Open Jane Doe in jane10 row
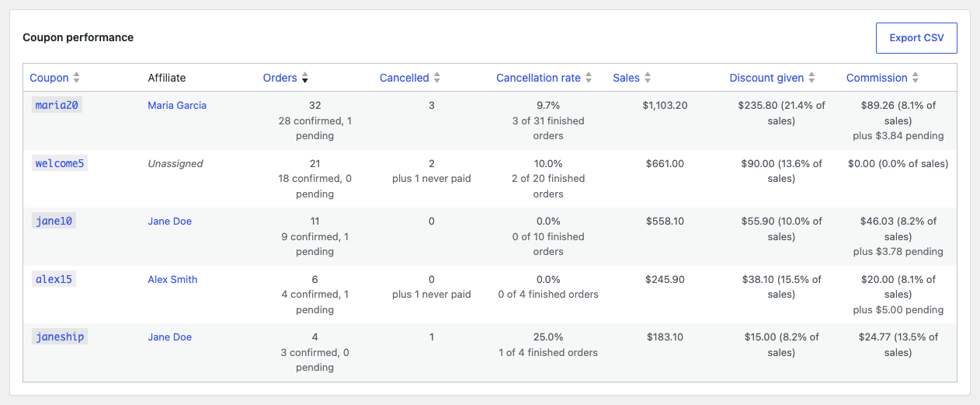 point(170,222)
